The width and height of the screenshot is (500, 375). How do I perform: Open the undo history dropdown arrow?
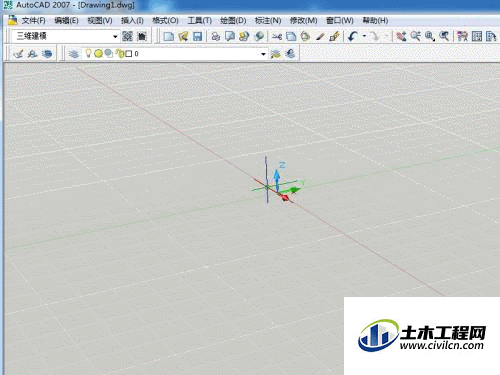coord(364,36)
